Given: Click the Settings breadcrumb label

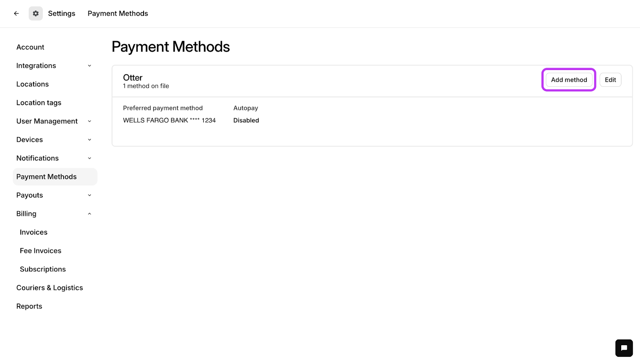Looking at the screenshot, I should point(62,14).
